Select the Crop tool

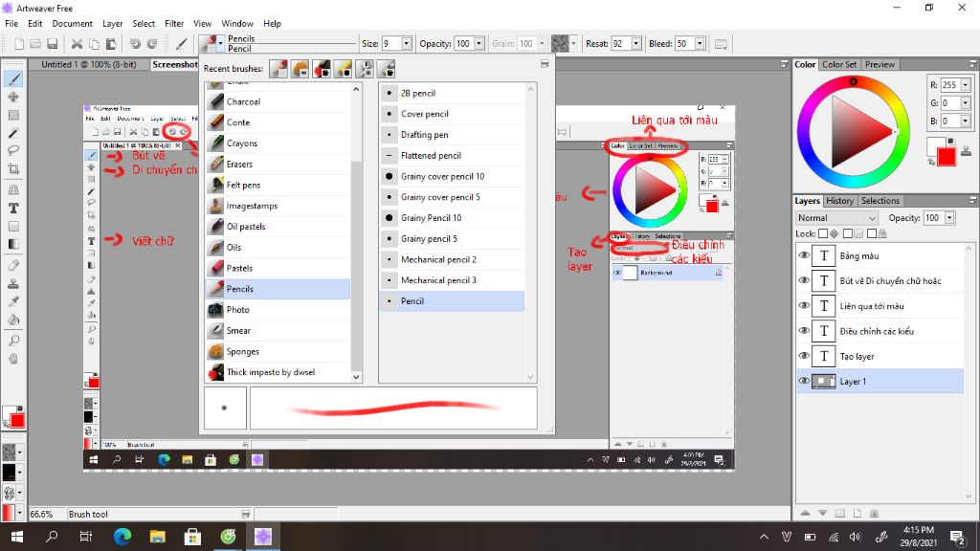(13, 168)
